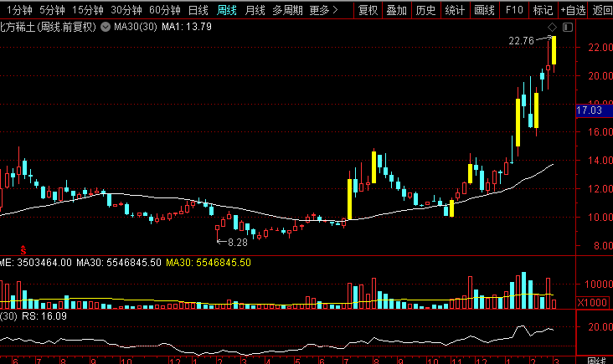Click the red S marker on chart

point(23,250)
